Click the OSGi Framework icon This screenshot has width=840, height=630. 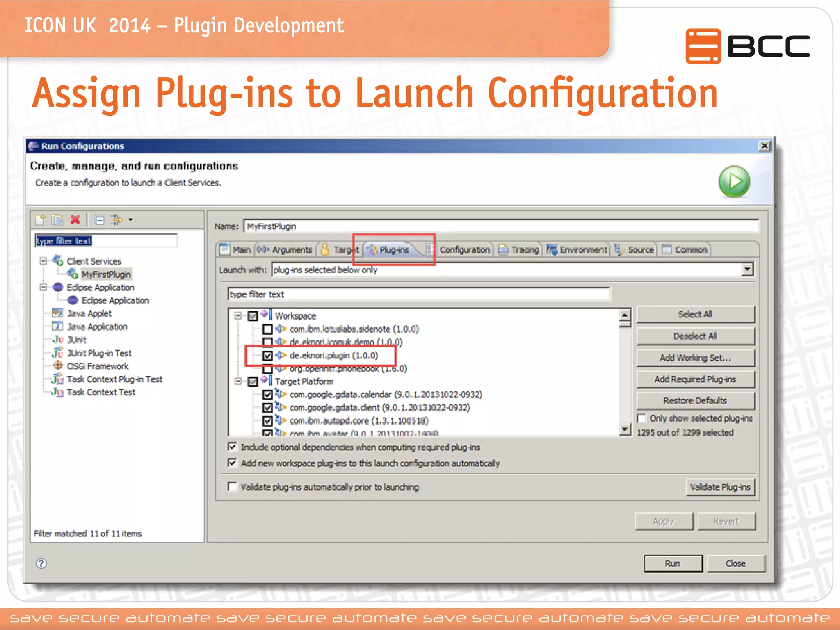click(x=58, y=365)
